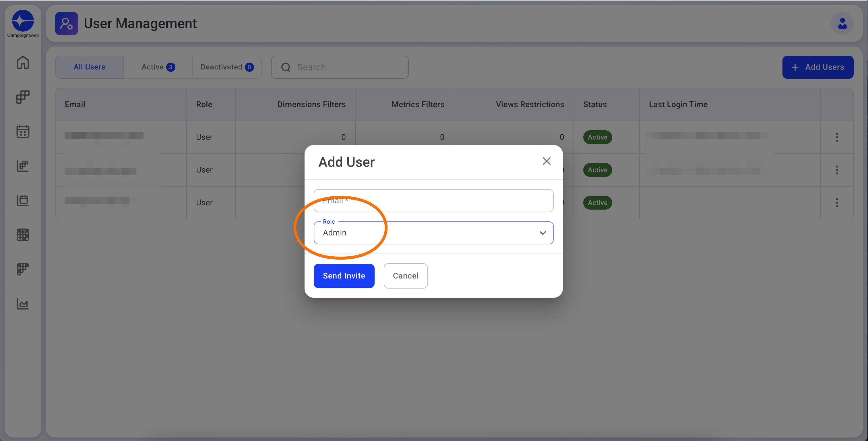Focus the Email input field
Image resolution: width=868 pixels, height=441 pixels.
433,201
